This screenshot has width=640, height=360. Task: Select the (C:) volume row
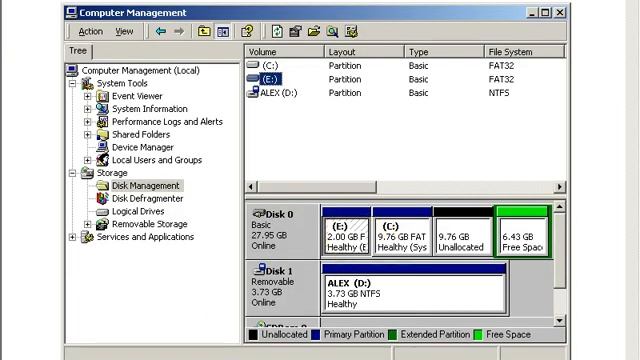point(405,66)
